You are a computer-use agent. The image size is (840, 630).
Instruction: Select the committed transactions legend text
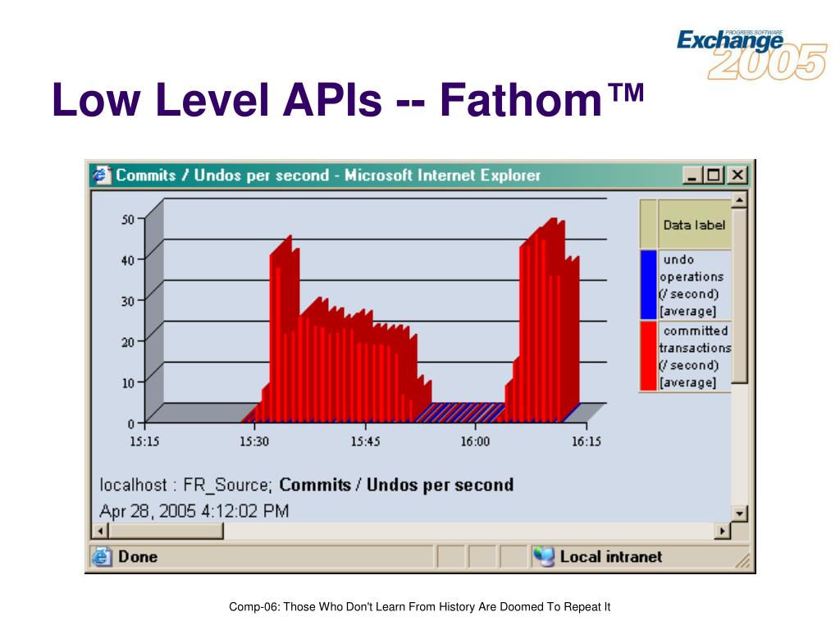695,356
